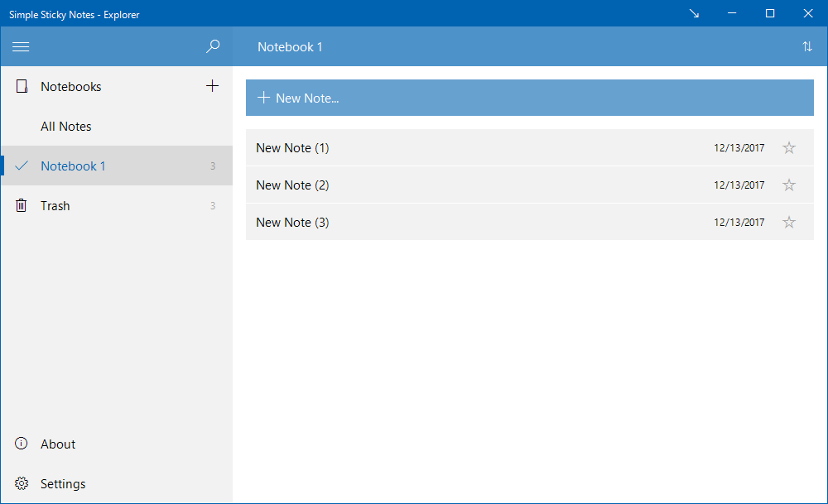Open the Settings gear icon
Image resolution: width=828 pixels, height=504 pixels.
(21, 483)
